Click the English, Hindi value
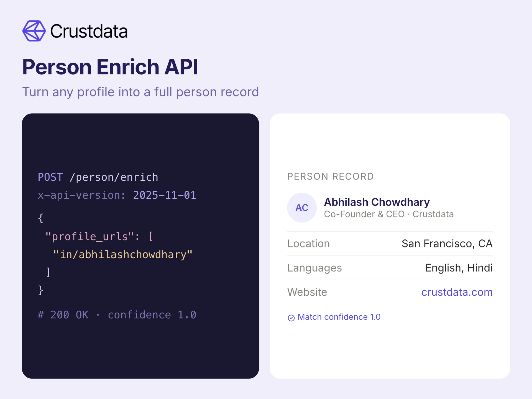The height and width of the screenshot is (399, 532). pos(459,268)
